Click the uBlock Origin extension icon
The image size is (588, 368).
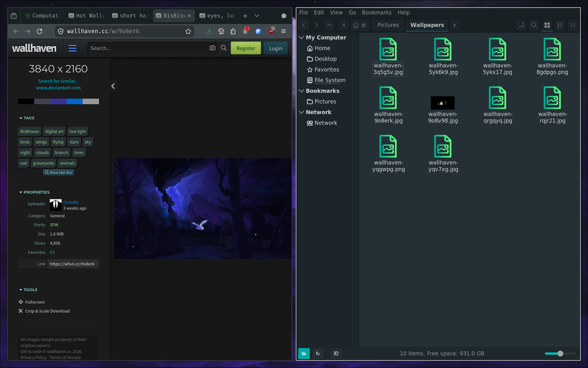click(x=271, y=31)
